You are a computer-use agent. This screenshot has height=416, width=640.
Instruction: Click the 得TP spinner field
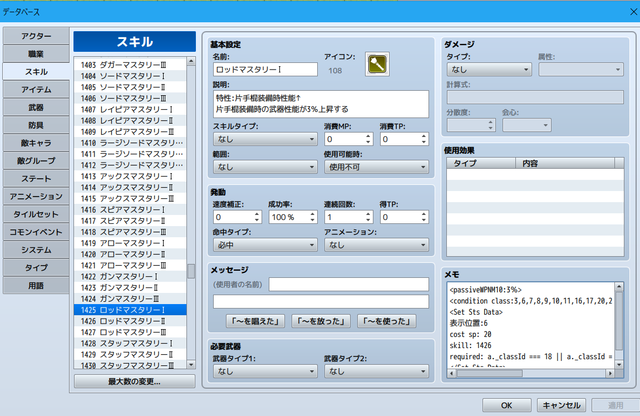coord(404,217)
